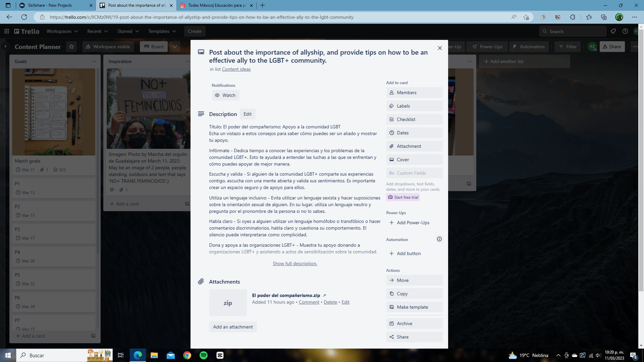Open the Trello app switcher grid
The image size is (644, 362).
point(7,31)
